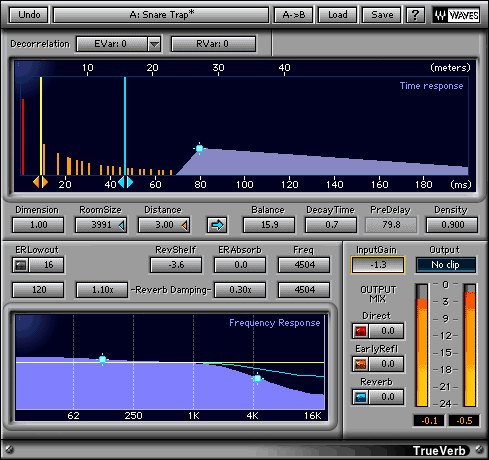Click the Density value 0.900
489x460 pixels.
point(452,225)
